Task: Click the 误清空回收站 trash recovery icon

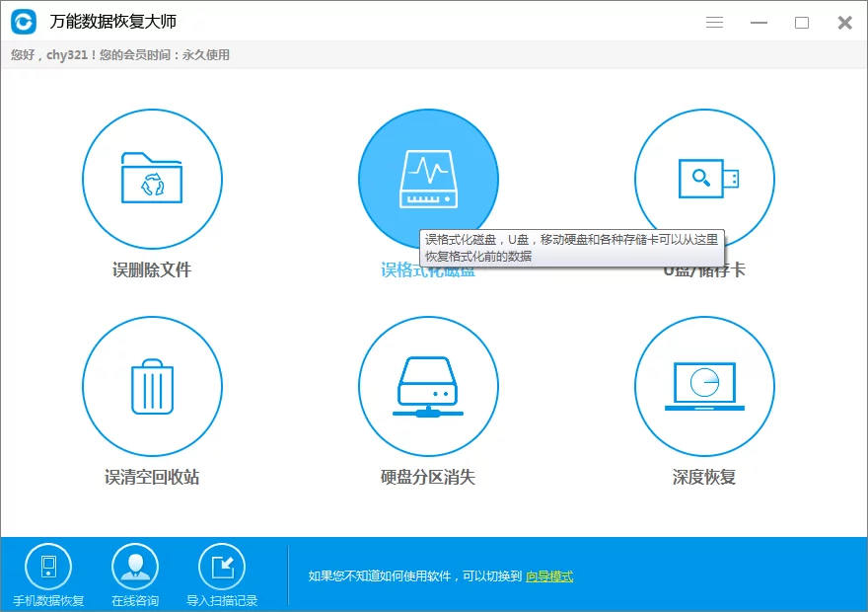Action: (152, 386)
